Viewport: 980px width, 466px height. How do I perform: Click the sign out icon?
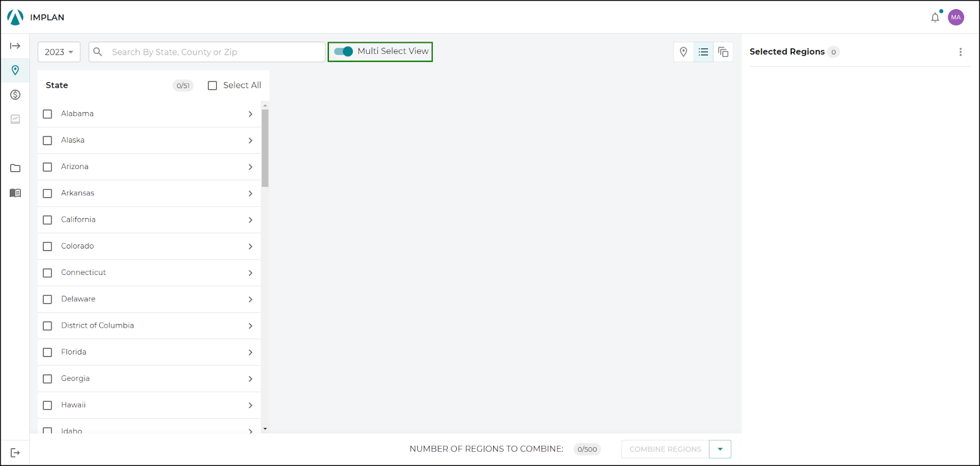pos(15,453)
